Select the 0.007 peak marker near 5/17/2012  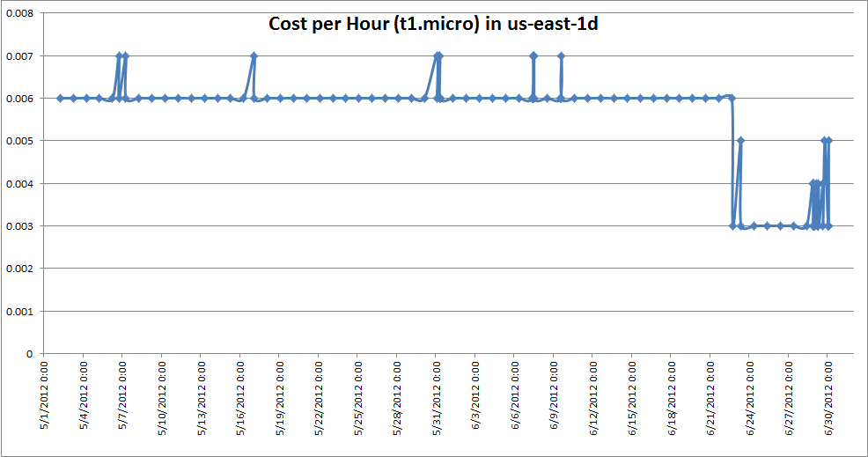254,55
